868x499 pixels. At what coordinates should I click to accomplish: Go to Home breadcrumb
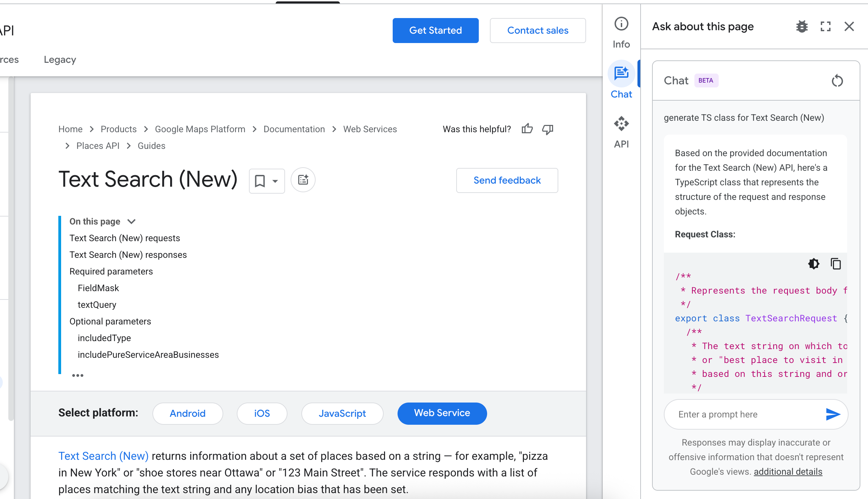pos(70,129)
